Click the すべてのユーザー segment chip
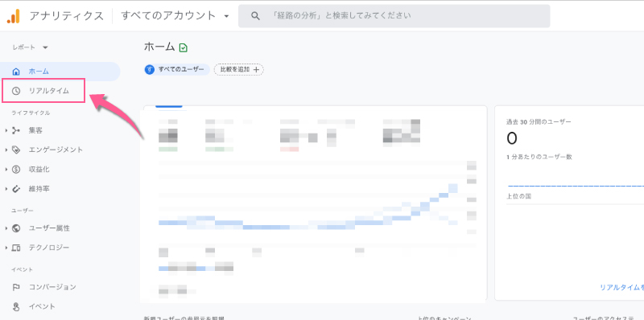This screenshot has height=320, width=644. (x=177, y=70)
